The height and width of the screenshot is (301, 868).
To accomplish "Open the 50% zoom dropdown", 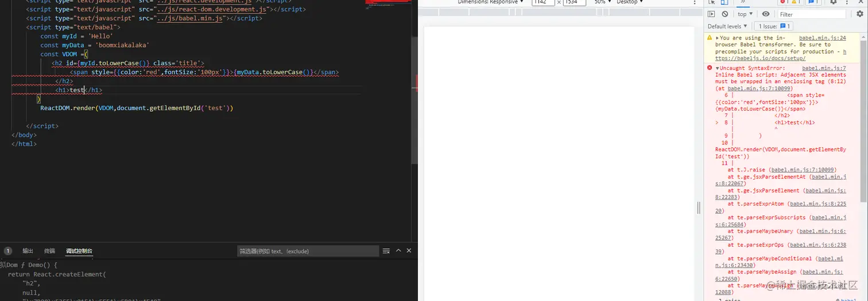I will [603, 2].
